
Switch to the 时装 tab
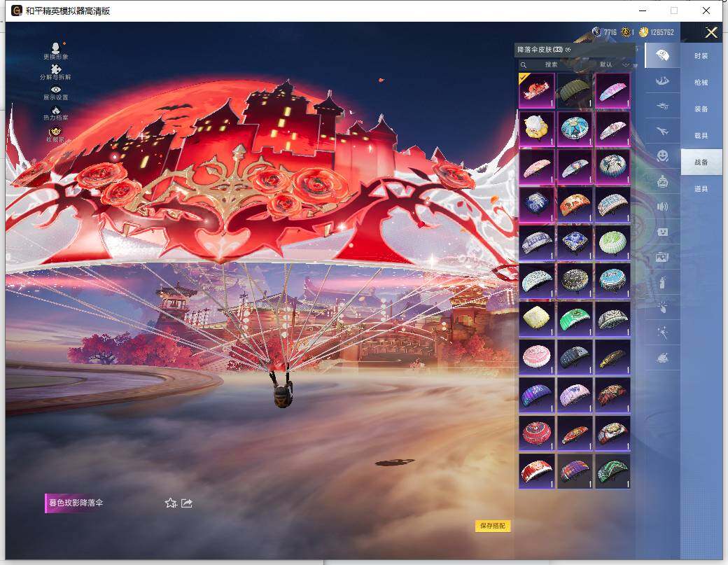click(x=701, y=56)
